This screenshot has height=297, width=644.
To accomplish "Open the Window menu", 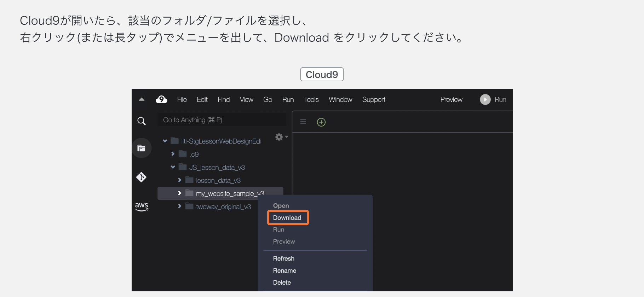I will coord(340,100).
